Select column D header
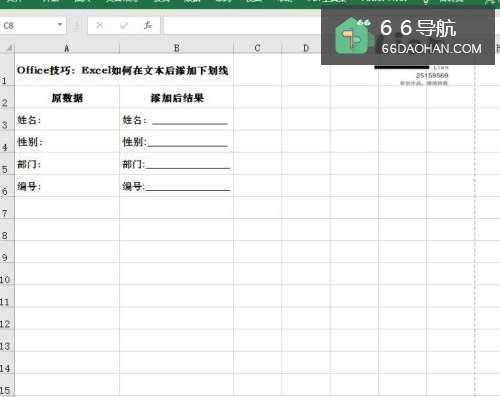500x397 pixels. pyautogui.click(x=306, y=48)
